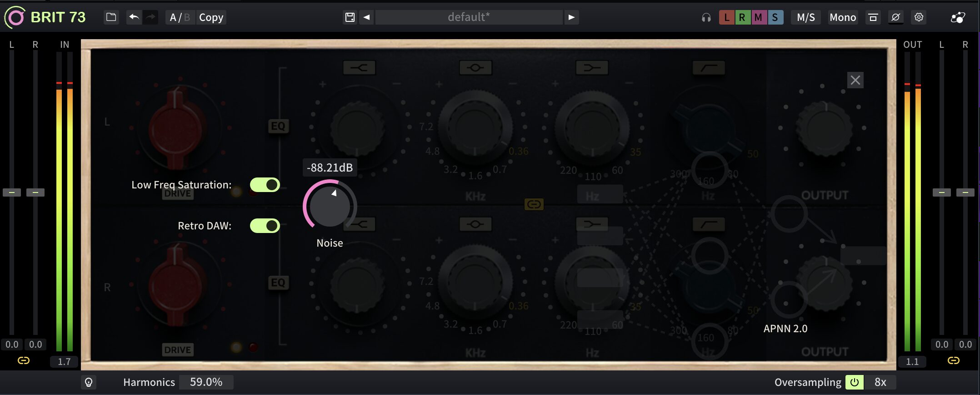This screenshot has width=980, height=395.
Task: Close the hidden settings overlay
Action: pyautogui.click(x=855, y=81)
